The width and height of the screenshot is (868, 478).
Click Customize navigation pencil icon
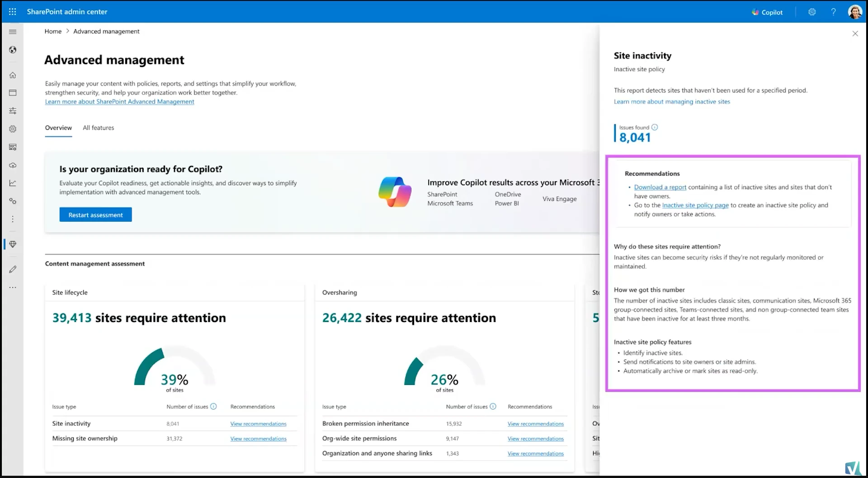13,270
